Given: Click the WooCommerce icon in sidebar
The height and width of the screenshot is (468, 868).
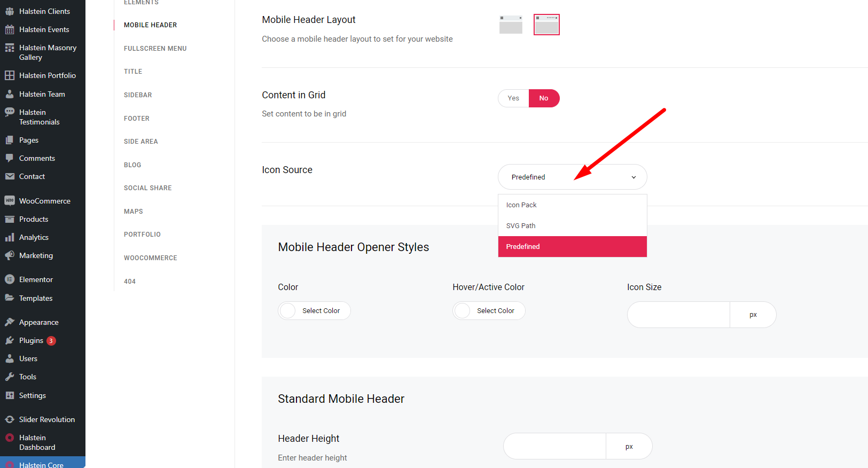Looking at the screenshot, I should point(10,201).
